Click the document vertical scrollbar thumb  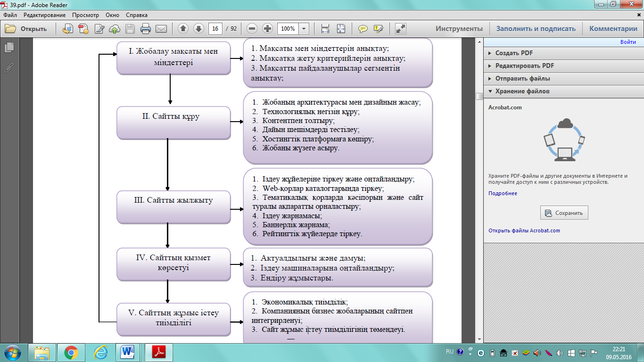tap(479, 97)
